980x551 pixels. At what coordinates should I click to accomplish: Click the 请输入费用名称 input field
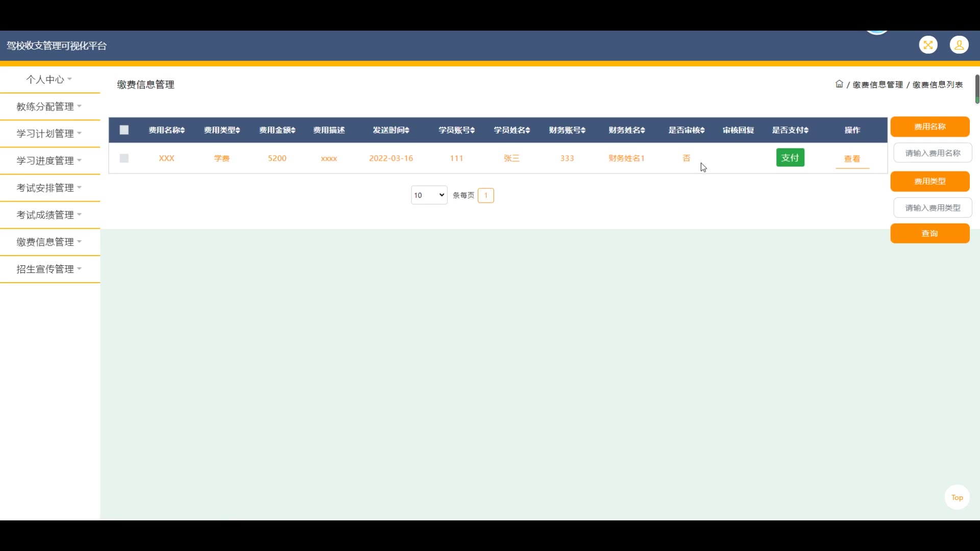coord(933,153)
